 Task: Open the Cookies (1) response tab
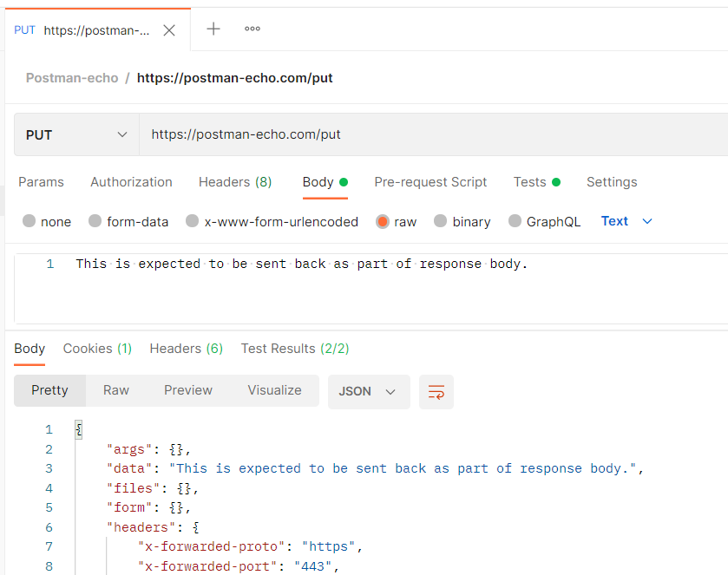(97, 349)
